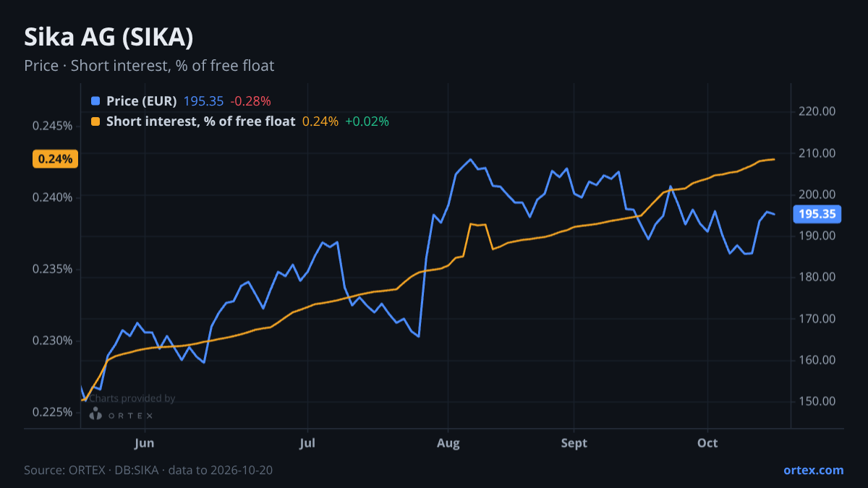Click the Oct x-axis label
The height and width of the screenshot is (488, 868).
click(707, 442)
